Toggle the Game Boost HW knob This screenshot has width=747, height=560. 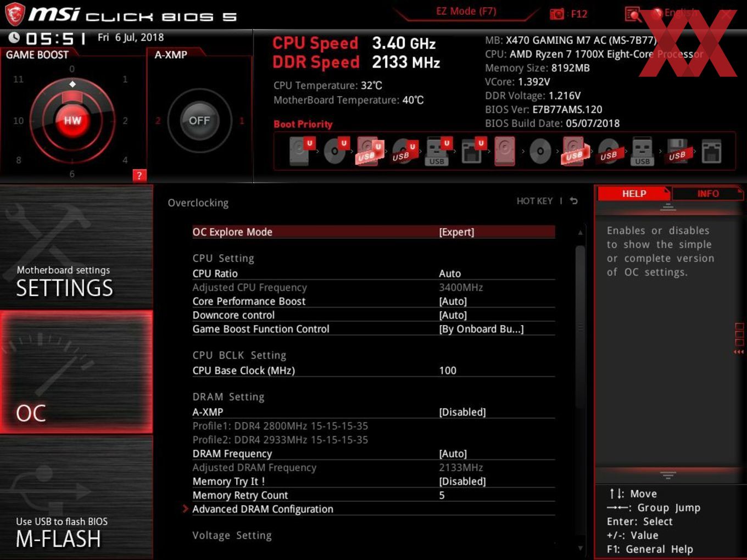72,121
